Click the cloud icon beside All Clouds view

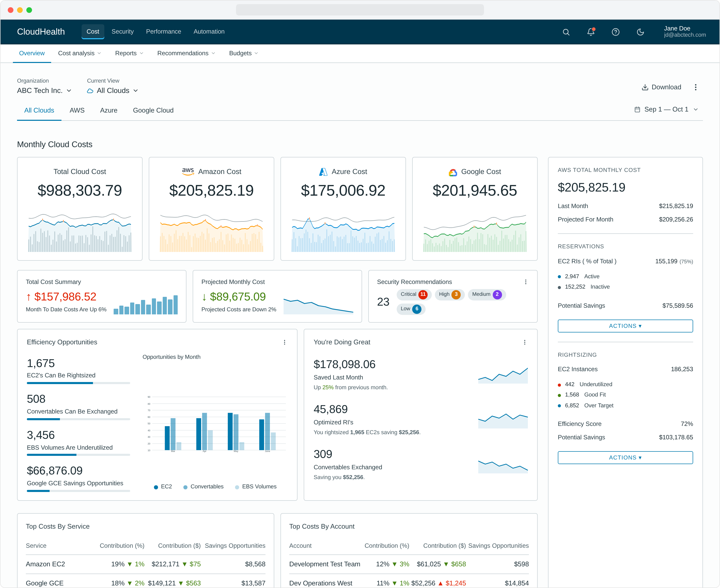pyautogui.click(x=90, y=91)
